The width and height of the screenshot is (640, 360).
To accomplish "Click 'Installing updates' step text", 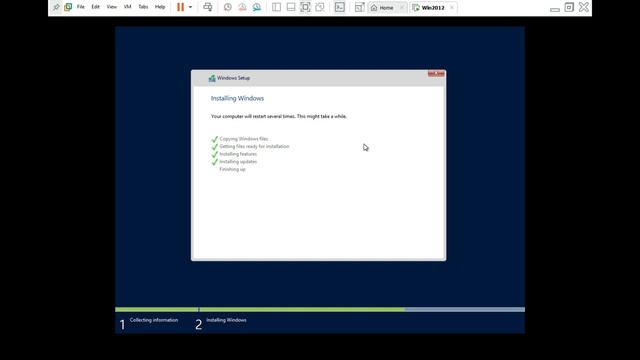I will 238,162.
